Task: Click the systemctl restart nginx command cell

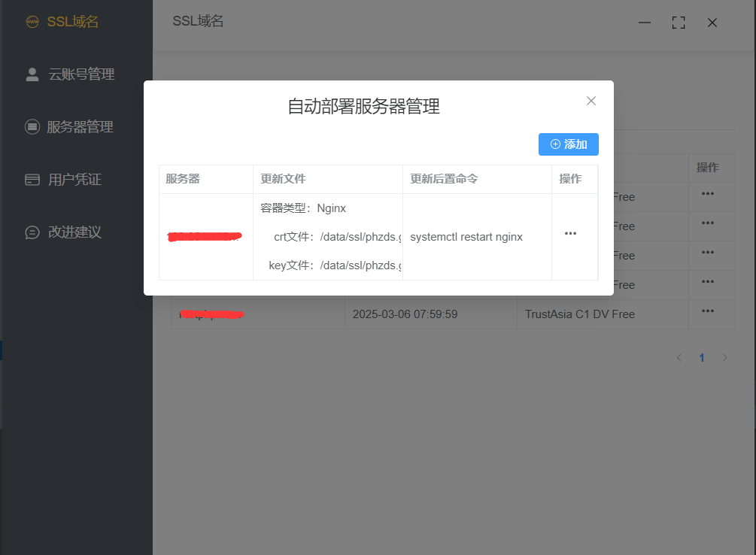Action: pyautogui.click(x=466, y=237)
